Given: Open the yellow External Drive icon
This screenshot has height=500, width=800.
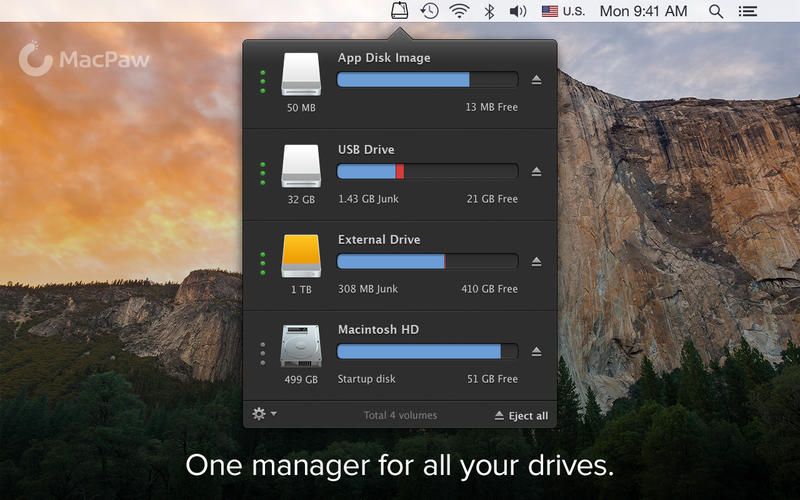Looking at the screenshot, I should pyautogui.click(x=301, y=256).
